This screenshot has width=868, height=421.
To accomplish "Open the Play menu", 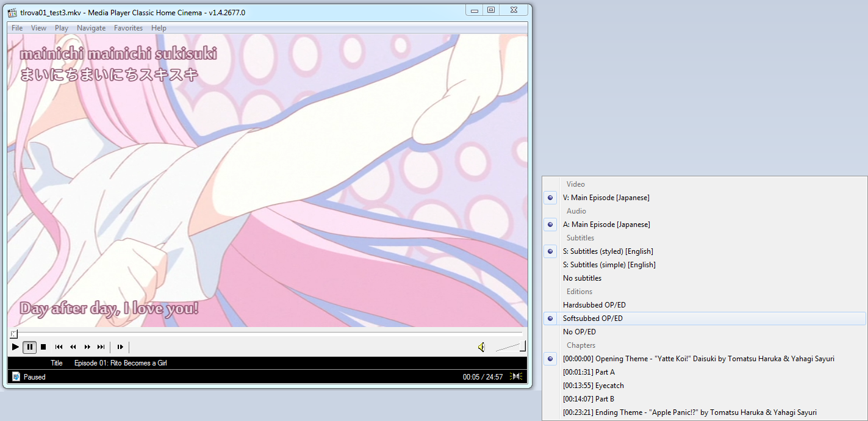I will 62,28.
